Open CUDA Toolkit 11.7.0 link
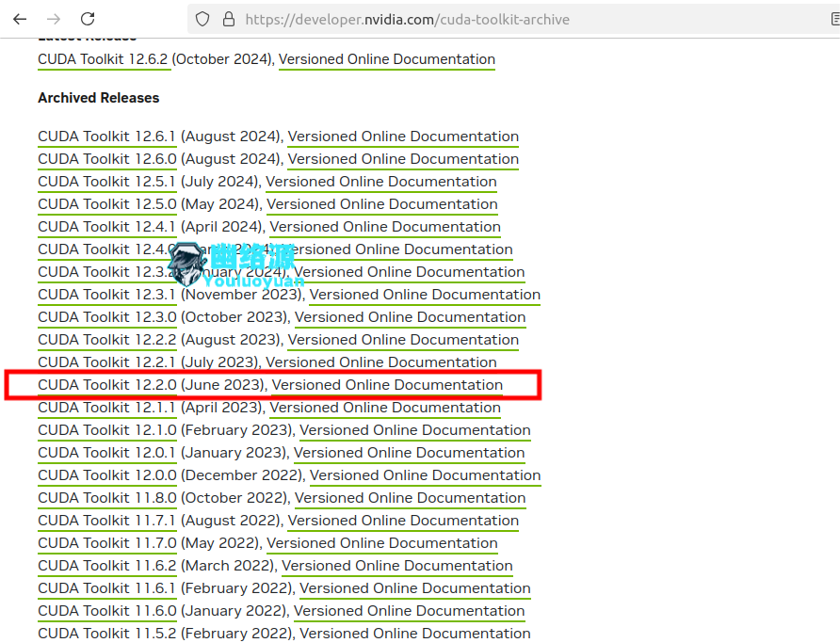Image resolution: width=840 pixels, height=643 pixels. pos(107,543)
